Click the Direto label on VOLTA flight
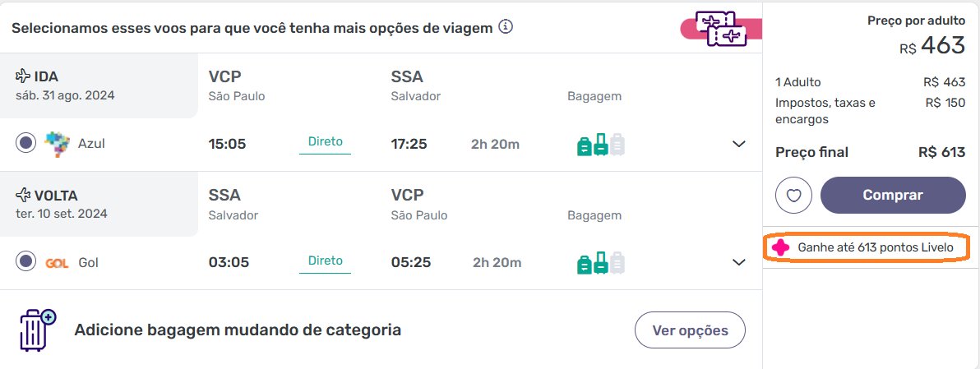Viewport: 980px width, 369px height. [x=325, y=261]
